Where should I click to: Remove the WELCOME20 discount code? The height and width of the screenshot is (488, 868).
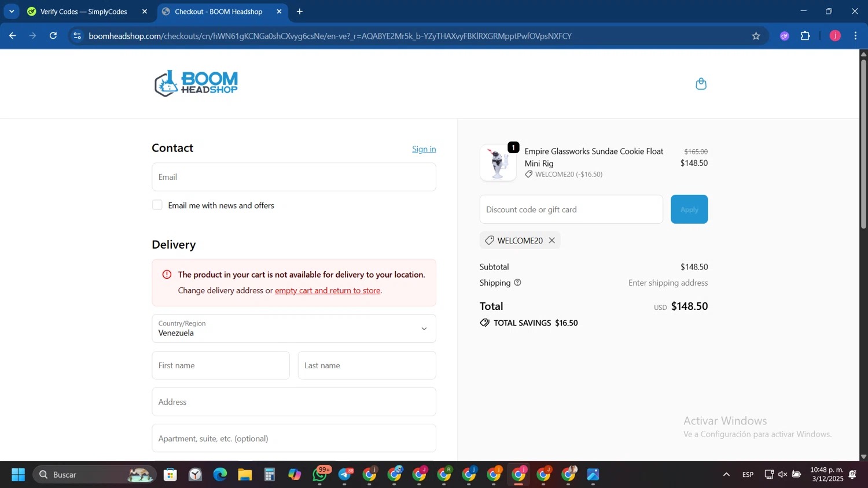point(551,241)
